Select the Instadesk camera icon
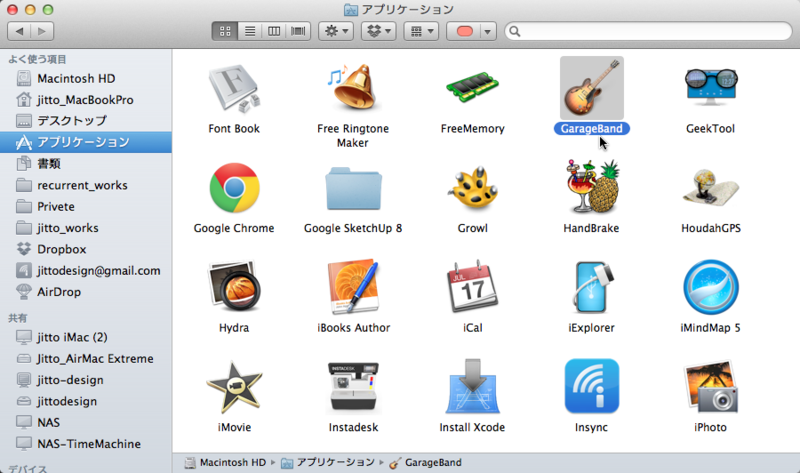 click(353, 387)
